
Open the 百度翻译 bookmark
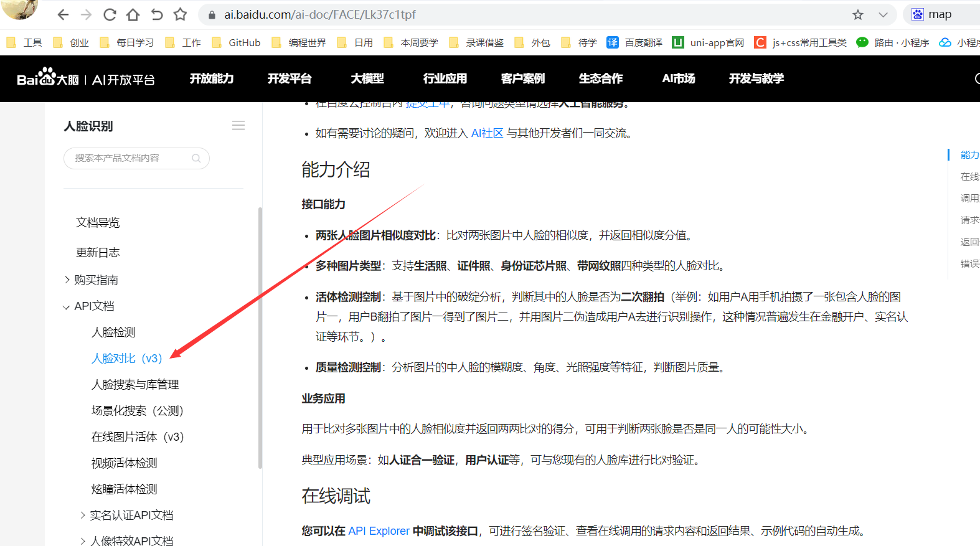coord(634,42)
